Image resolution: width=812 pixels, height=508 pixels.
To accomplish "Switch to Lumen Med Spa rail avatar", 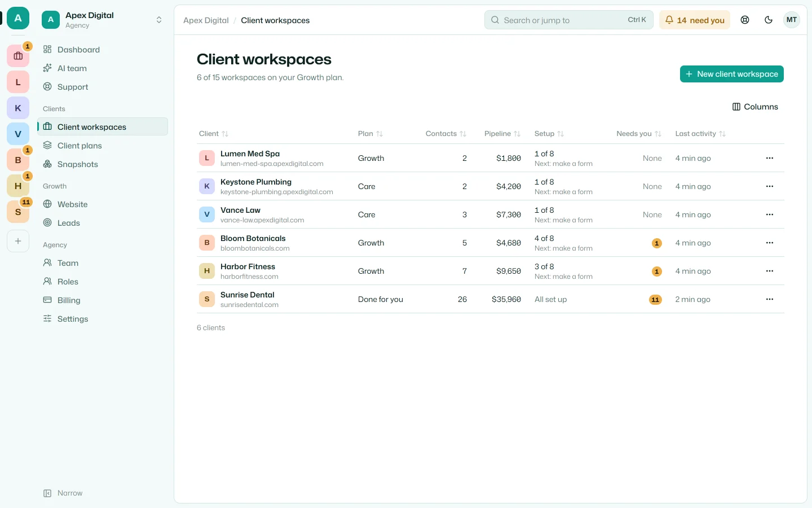I will 18,82.
